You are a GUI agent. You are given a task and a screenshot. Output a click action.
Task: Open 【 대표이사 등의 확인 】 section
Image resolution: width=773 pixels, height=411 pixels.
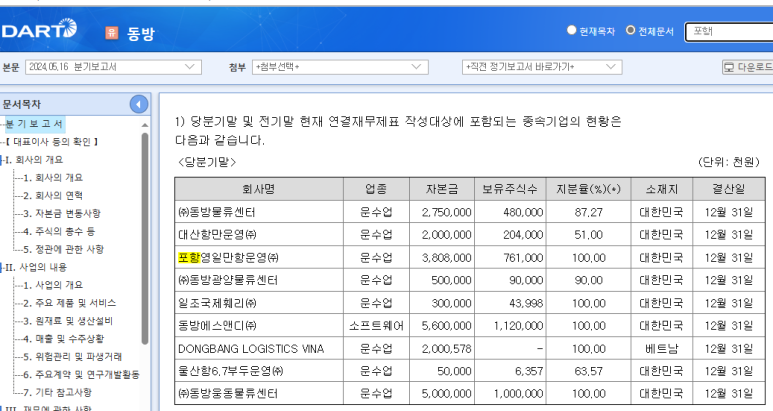click(x=52, y=142)
